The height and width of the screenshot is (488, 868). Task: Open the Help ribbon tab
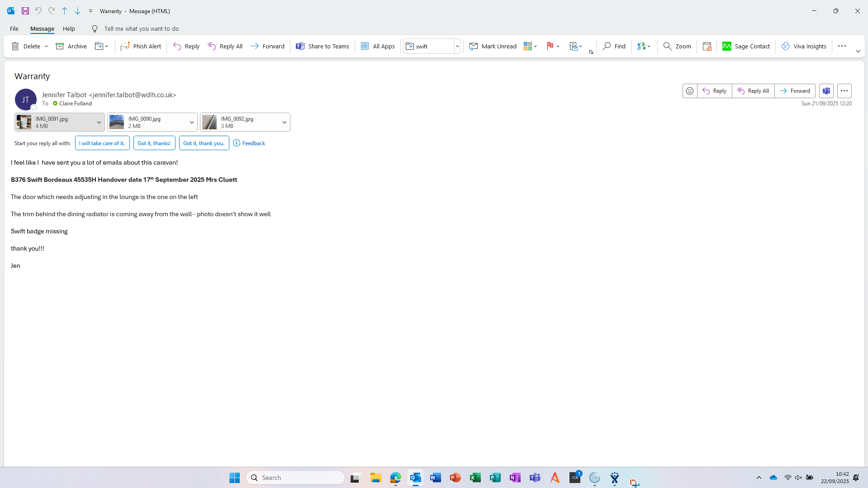coord(69,28)
